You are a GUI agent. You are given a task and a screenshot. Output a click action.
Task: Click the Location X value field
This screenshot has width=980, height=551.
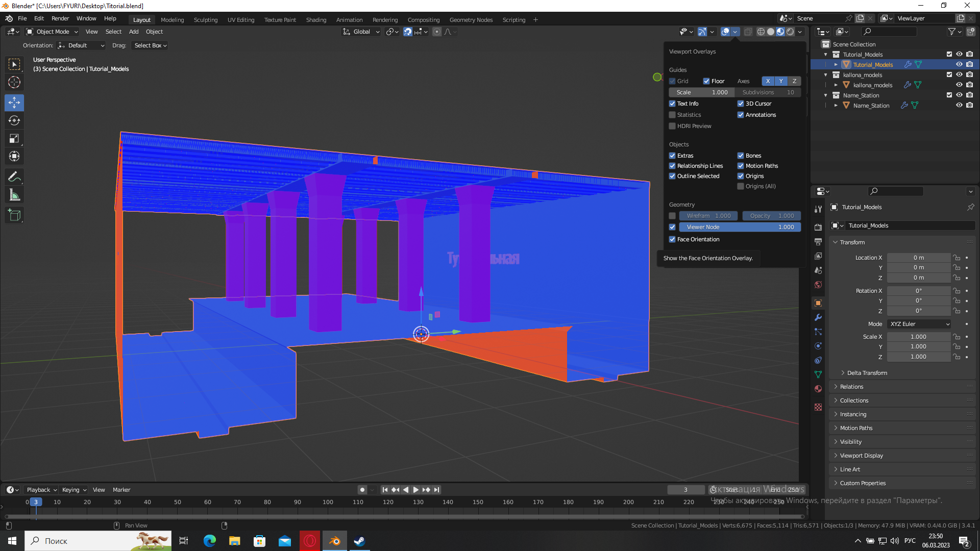coord(918,258)
